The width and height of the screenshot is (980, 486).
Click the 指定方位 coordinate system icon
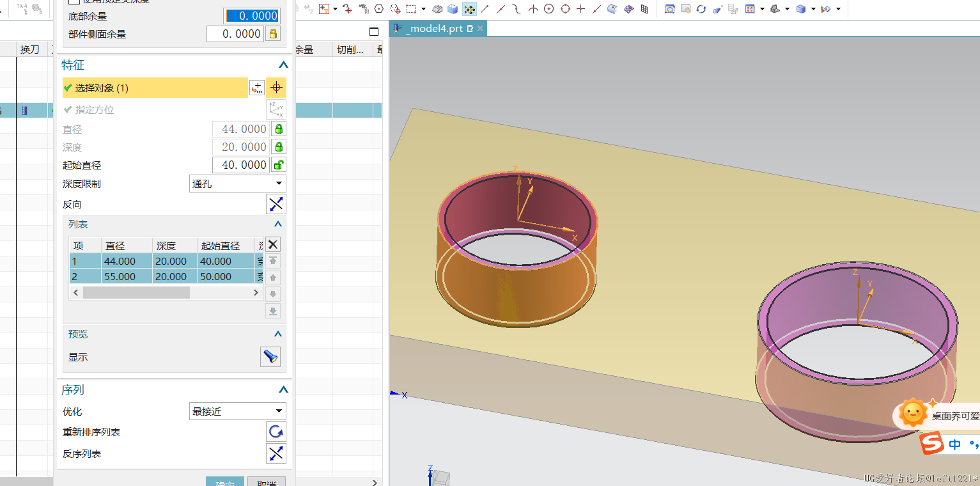coord(276,109)
